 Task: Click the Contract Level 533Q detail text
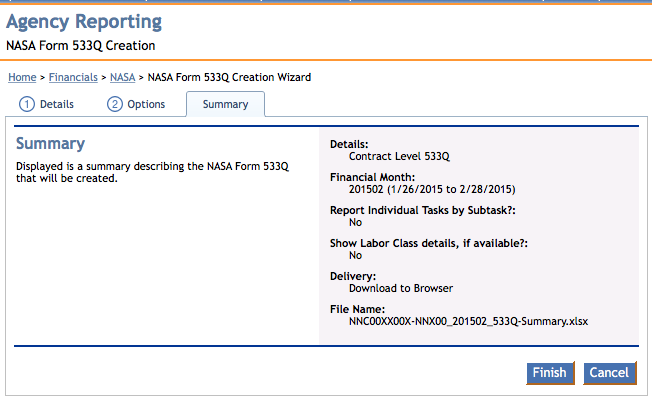pyautogui.click(x=400, y=157)
